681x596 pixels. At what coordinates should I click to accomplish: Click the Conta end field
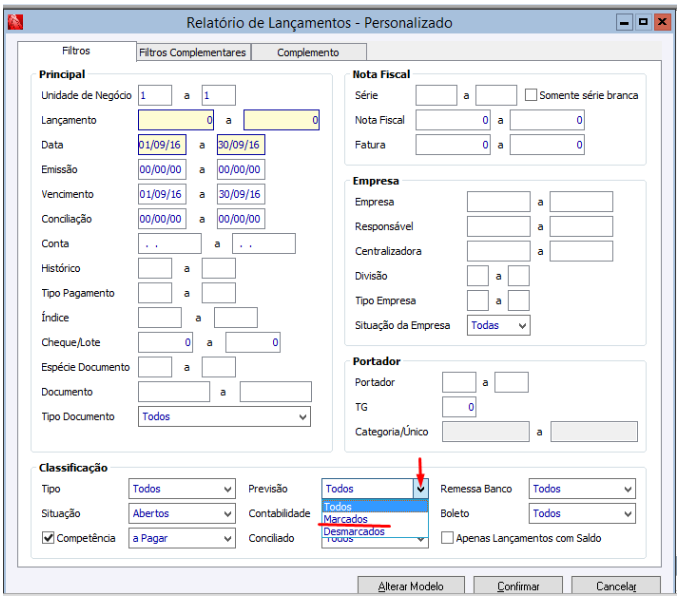click(264, 244)
